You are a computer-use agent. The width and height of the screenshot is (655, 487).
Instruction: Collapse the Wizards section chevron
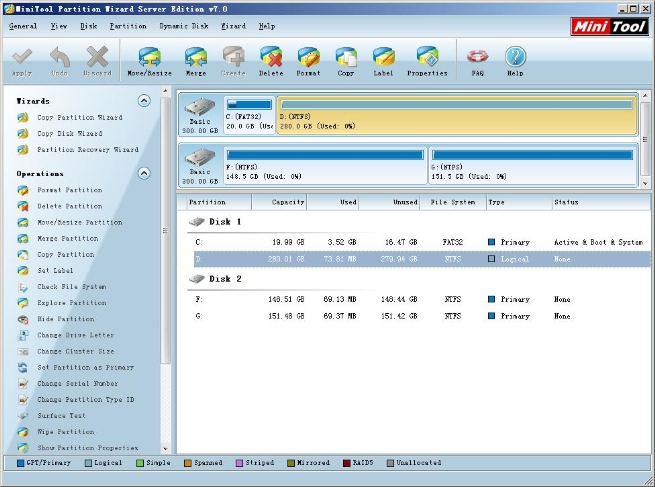pyautogui.click(x=144, y=101)
